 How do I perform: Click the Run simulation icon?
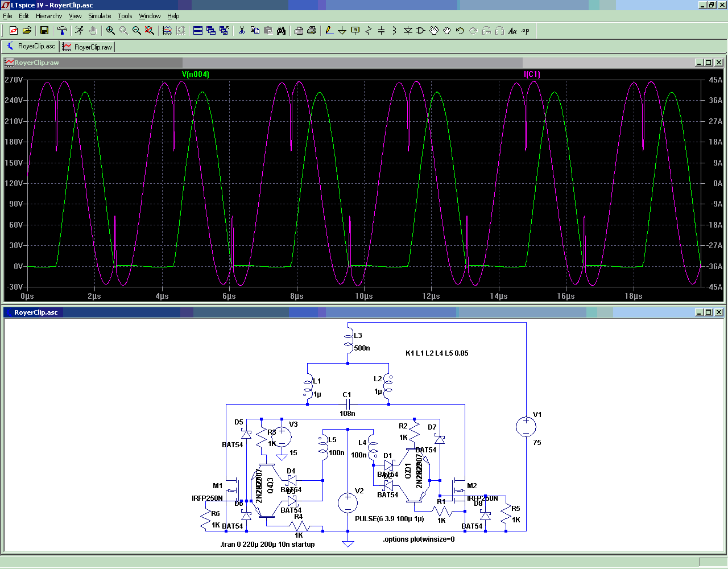[x=79, y=31]
